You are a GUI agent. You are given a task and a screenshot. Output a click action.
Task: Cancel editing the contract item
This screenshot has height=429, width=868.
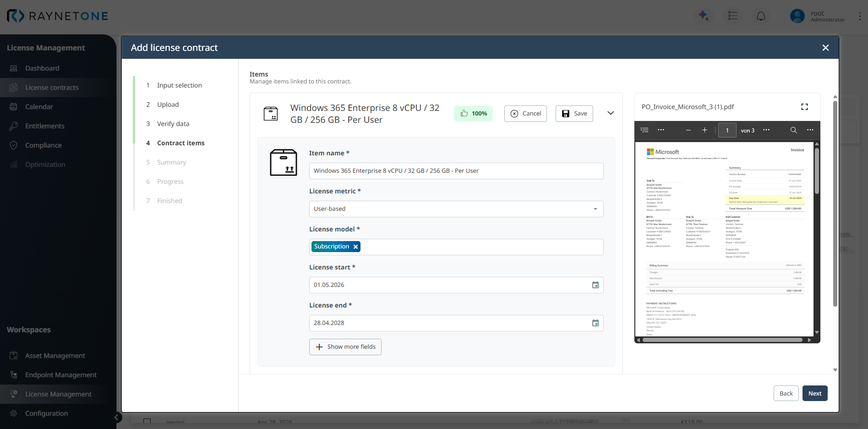click(x=525, y=114)
